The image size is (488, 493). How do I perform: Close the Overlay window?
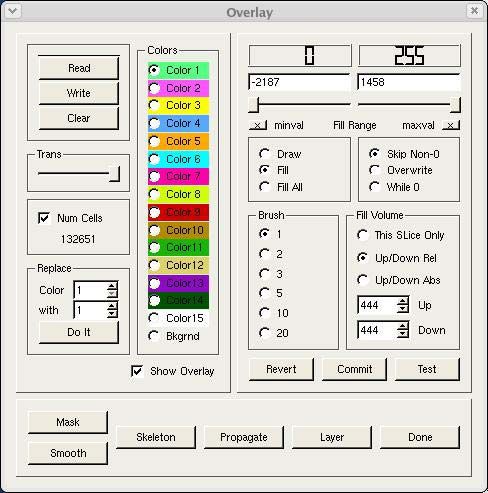click(474, 11)
